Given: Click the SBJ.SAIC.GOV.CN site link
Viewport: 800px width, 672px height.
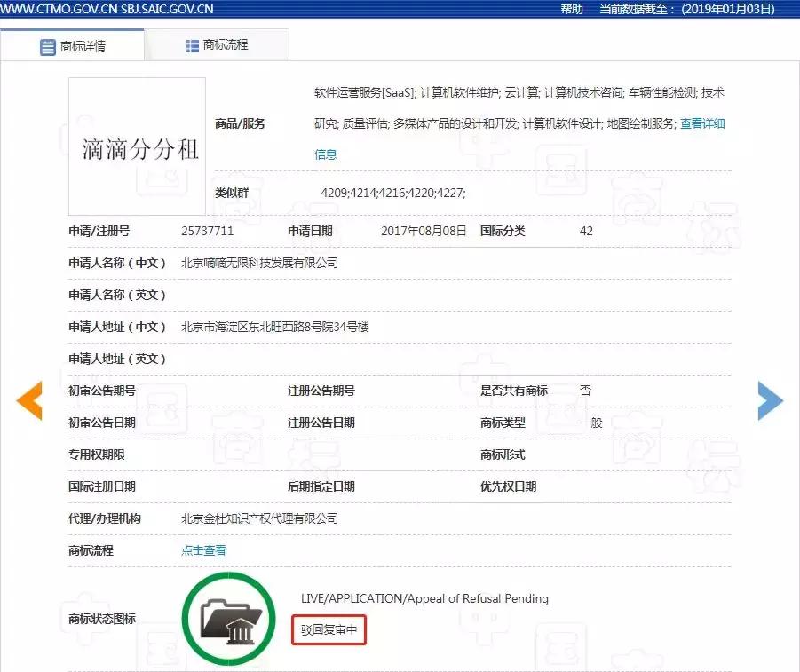Looking at the screenshot, I should coord(169,9).
